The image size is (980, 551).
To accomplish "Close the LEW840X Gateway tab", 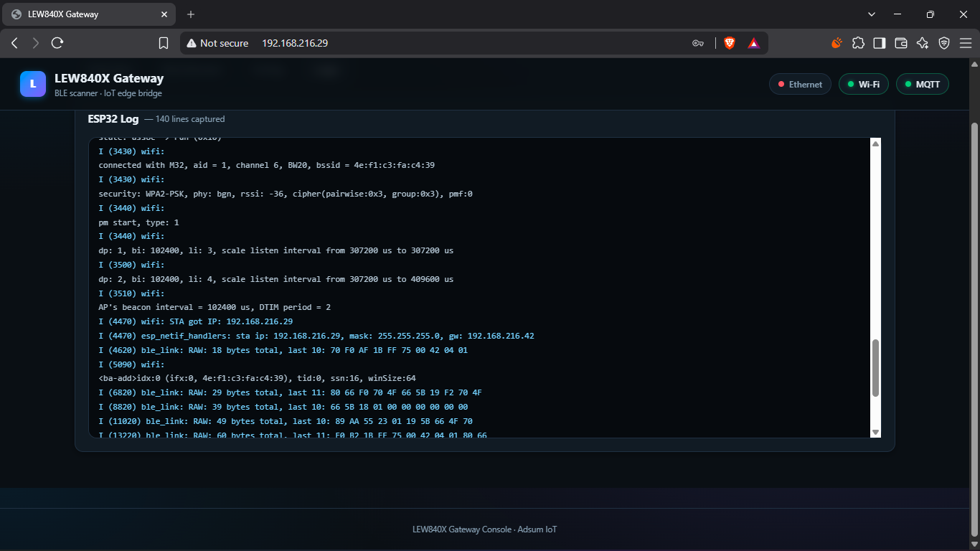I will [164, 14].
